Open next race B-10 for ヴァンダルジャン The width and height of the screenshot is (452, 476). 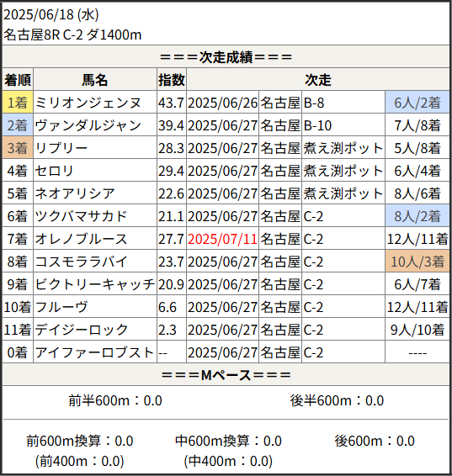click(317, 125)
